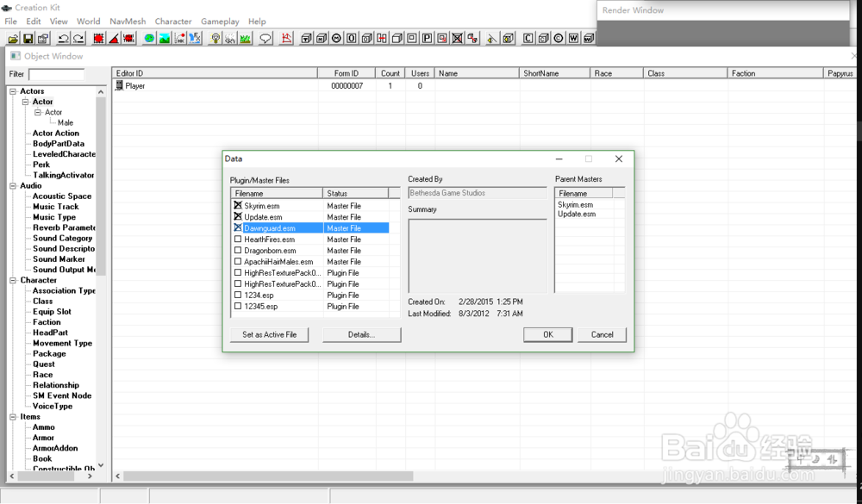Image resolution: width=862 pixels, height=504 pixels.
Task: Click the Redo arrow in the toolbar
Action: [x=78, y=39]
